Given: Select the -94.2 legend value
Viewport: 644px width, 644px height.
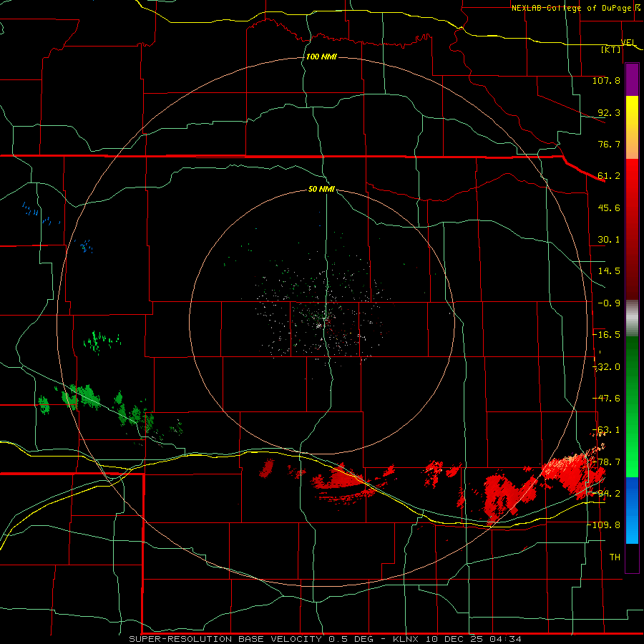Looking at the screenshot, I should coord(606,493).
